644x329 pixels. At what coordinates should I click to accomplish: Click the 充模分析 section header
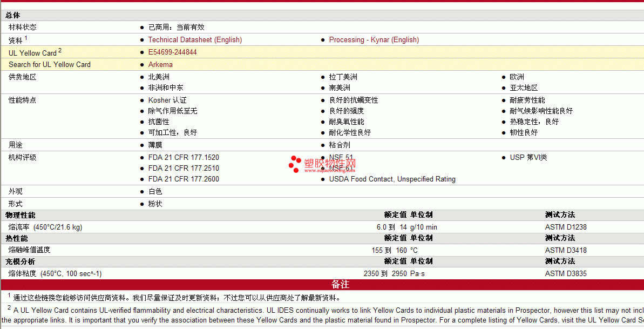point(20,261)
